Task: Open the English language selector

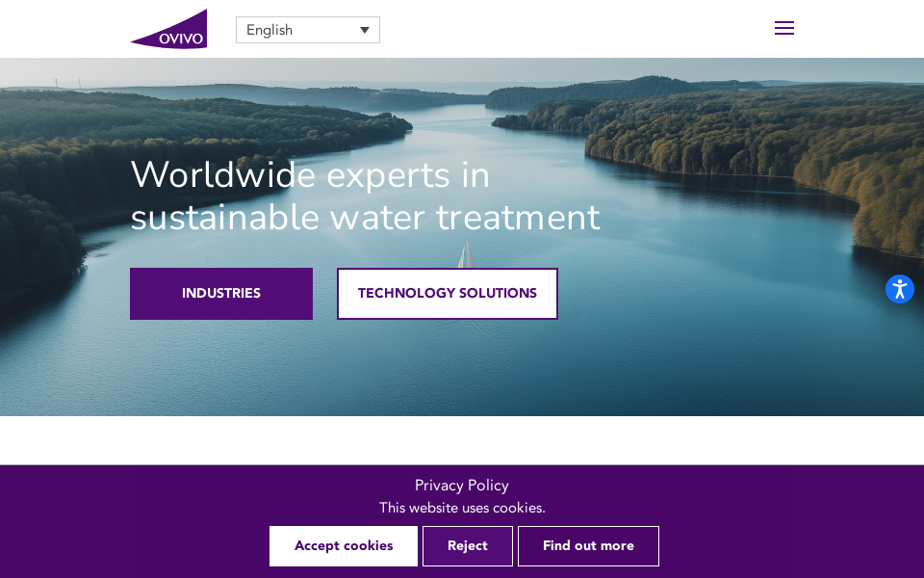Action: click(308, 30)
